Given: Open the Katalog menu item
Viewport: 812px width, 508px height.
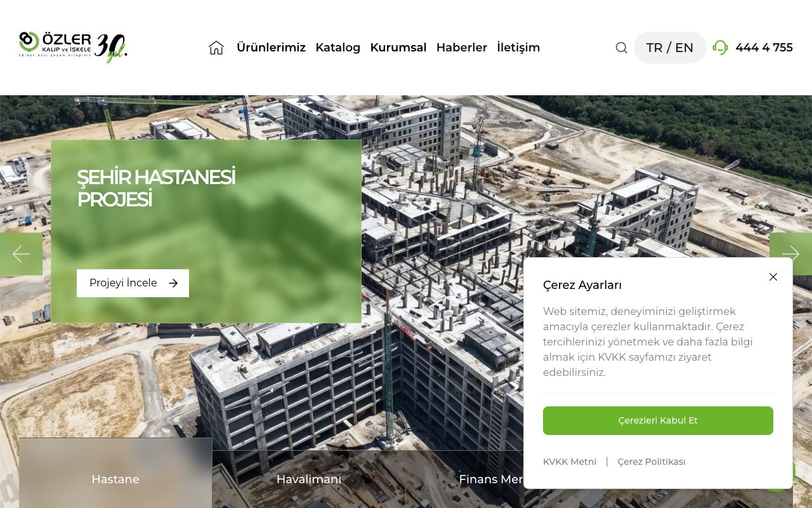Looking at the screenshot, I should click(x=337, y=48).
